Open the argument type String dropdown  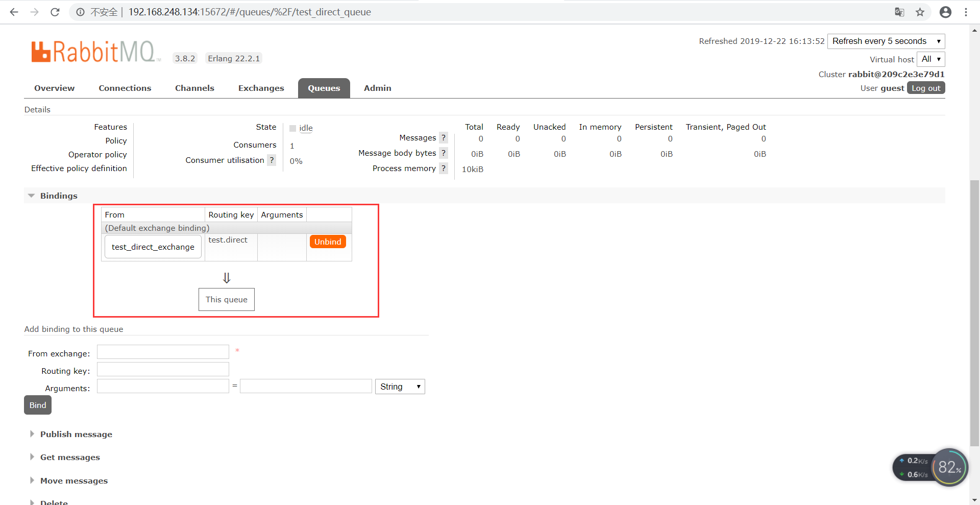[400, 387]
